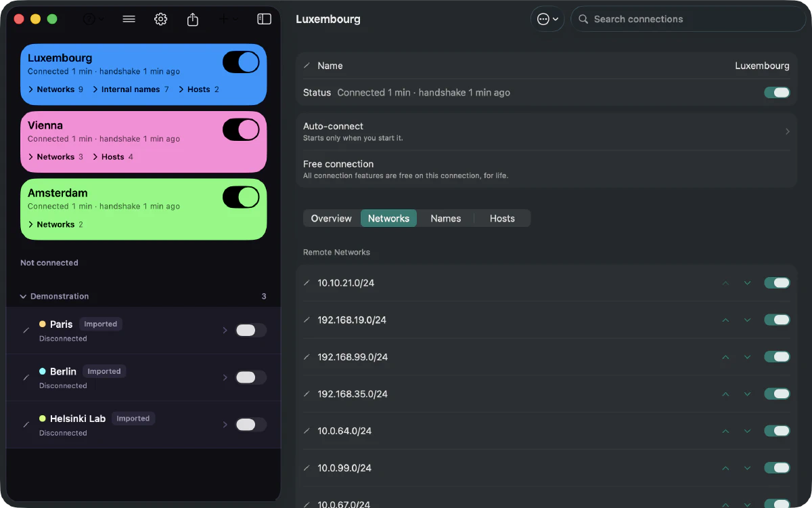Edit network 192.168.99.0/24 with its pencil

(307, 357)
